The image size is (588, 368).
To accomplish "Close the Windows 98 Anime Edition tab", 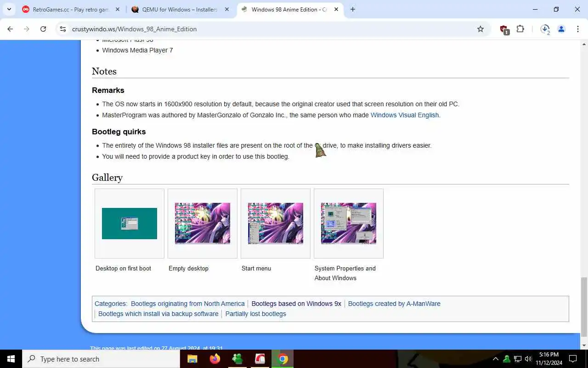I will 336,9.
